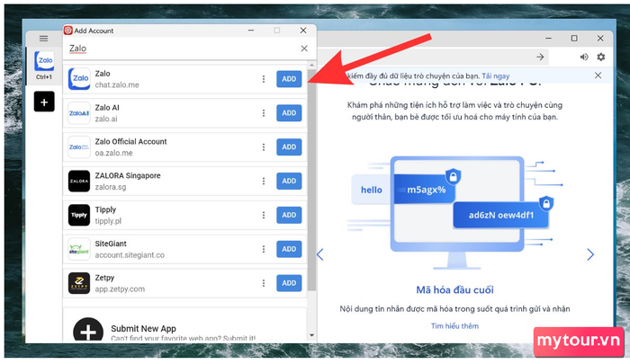
Task: Click scrollbar up arrow in results list
Action: [x=311, y=65]
